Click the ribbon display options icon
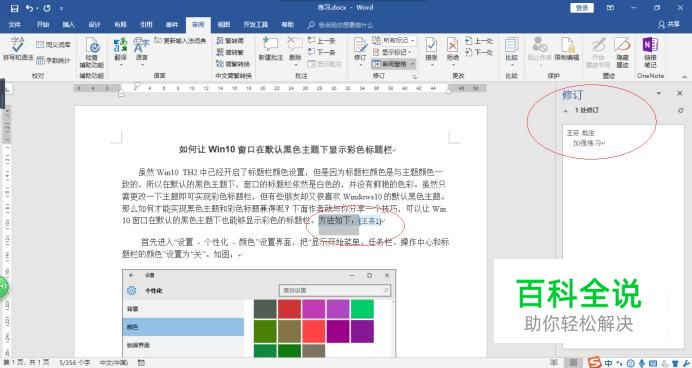The width and height of the screenshot is (692, 368). (610, 8)
